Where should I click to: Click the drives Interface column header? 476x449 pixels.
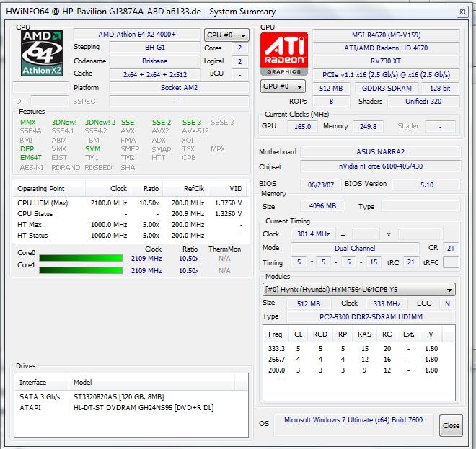pos(41,382)
